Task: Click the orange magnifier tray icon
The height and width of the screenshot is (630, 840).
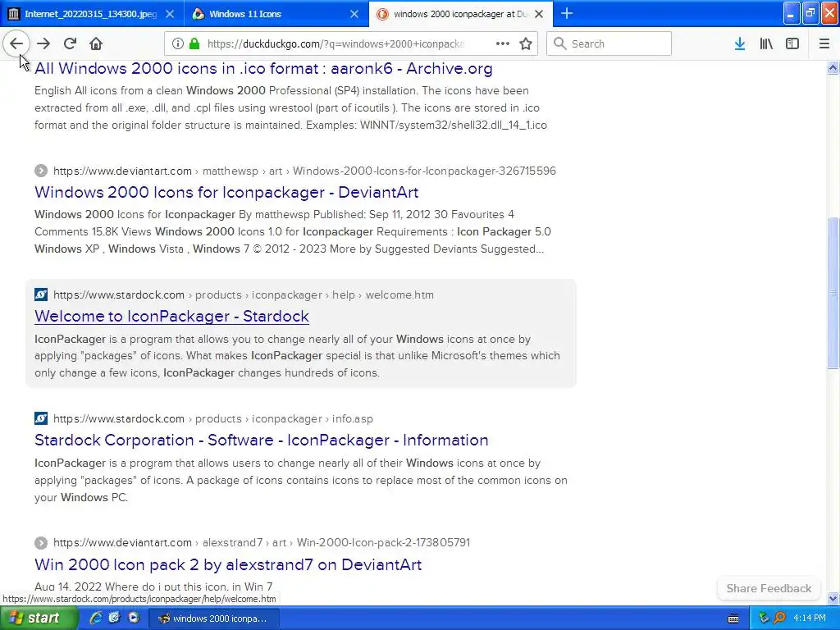Action: pyautogui.click(x=779, y=619)
